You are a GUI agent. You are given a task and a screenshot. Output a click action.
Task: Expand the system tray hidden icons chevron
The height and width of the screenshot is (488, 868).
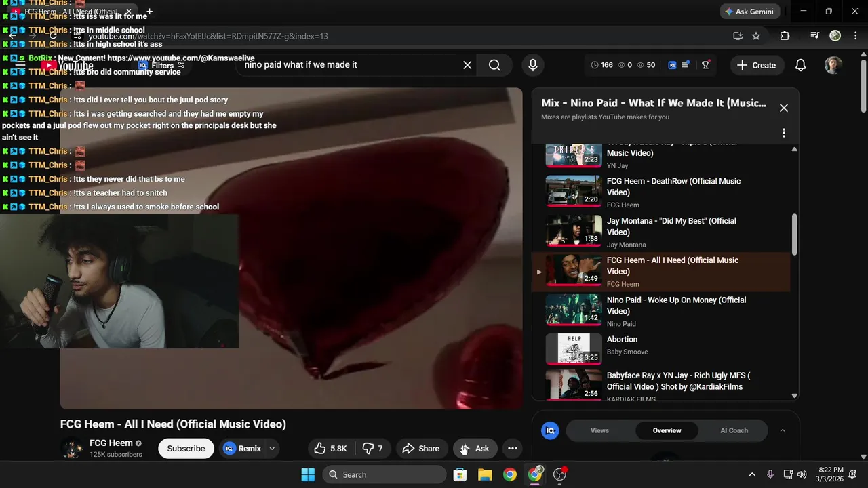[751, 474]
